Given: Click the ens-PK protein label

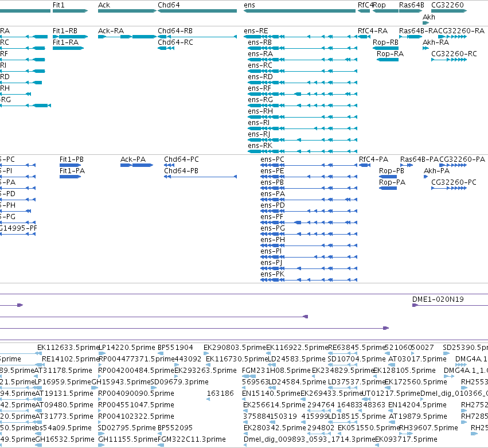Looking at the screenshot, I should (272, 274).
